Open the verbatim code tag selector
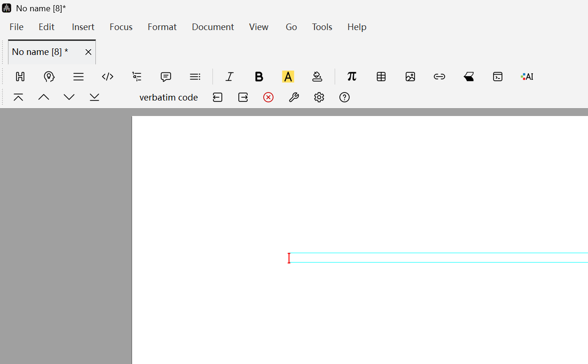 tap(168, 97)
